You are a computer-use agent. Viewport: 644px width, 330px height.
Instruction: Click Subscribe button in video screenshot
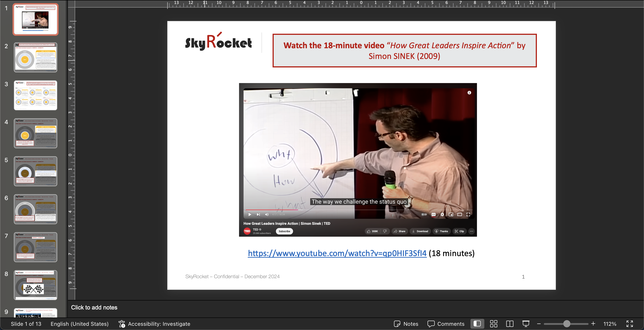[284, 231]
